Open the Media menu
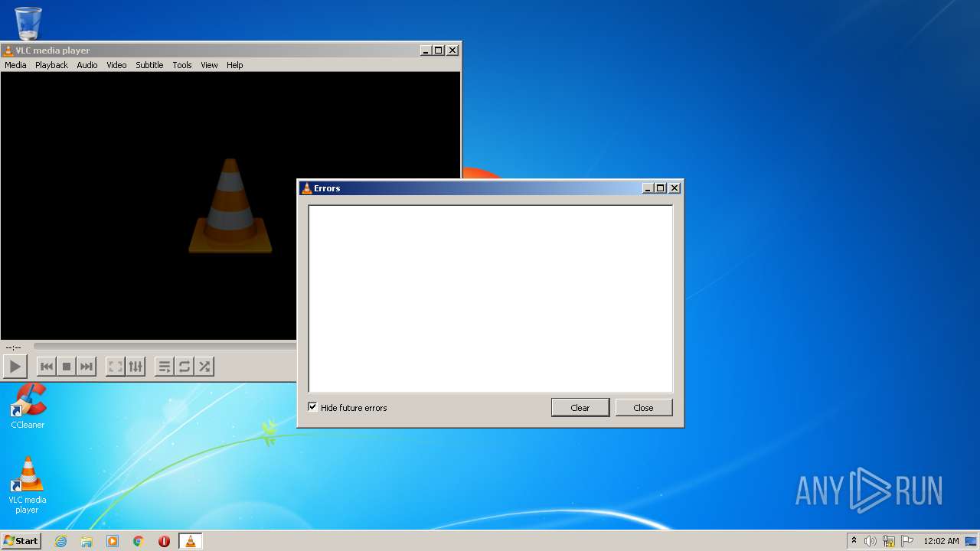980x551 pixels. coord(15,65)
